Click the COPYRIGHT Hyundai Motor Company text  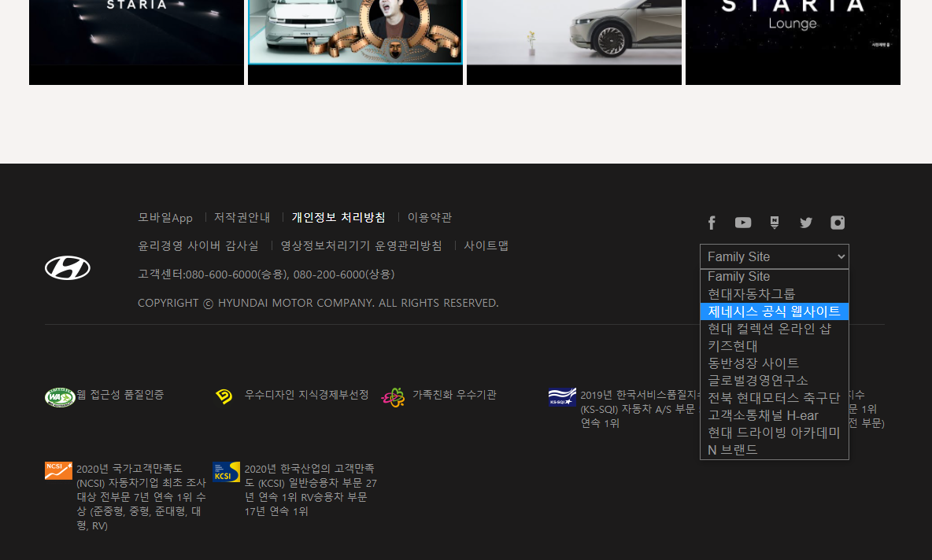pos(318,303)
